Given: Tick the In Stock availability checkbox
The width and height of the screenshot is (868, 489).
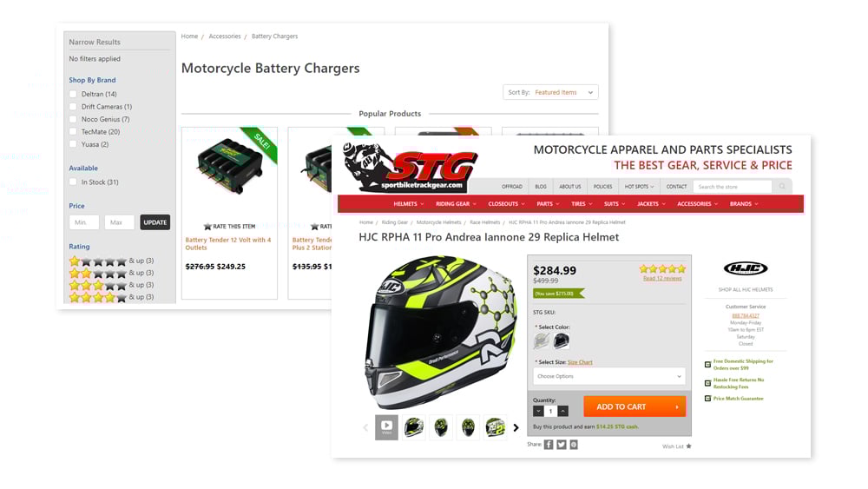Looking at the screenshot, I should coord(73,182).
